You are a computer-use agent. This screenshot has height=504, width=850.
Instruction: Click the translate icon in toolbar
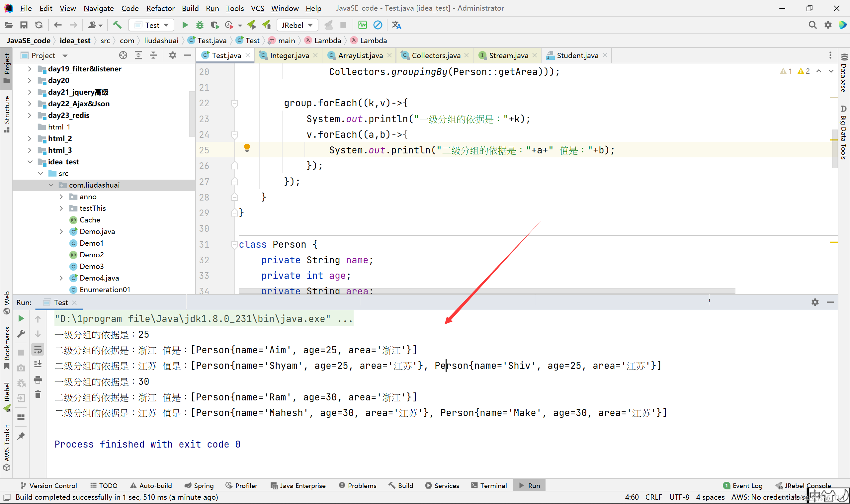coord(396,25)
